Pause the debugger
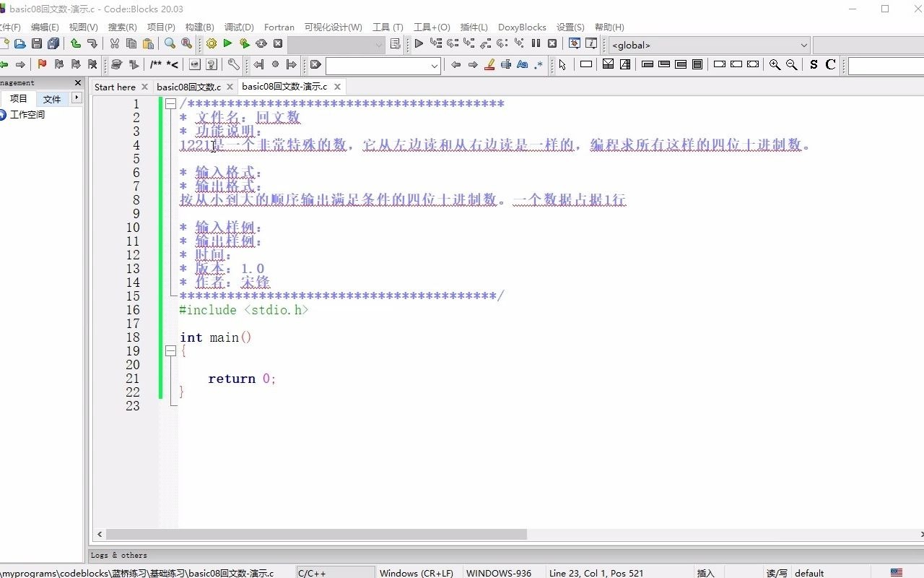Viewport: 924px width, 578px height. click(x=536, y=43)
